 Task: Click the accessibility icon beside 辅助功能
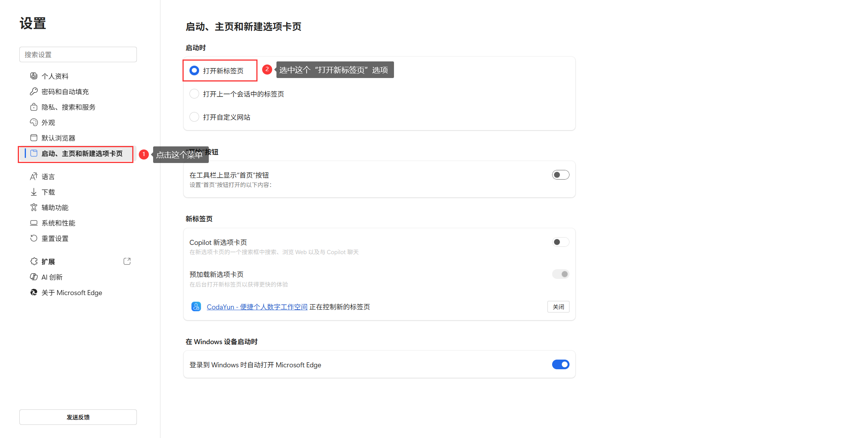pos(34,207)
